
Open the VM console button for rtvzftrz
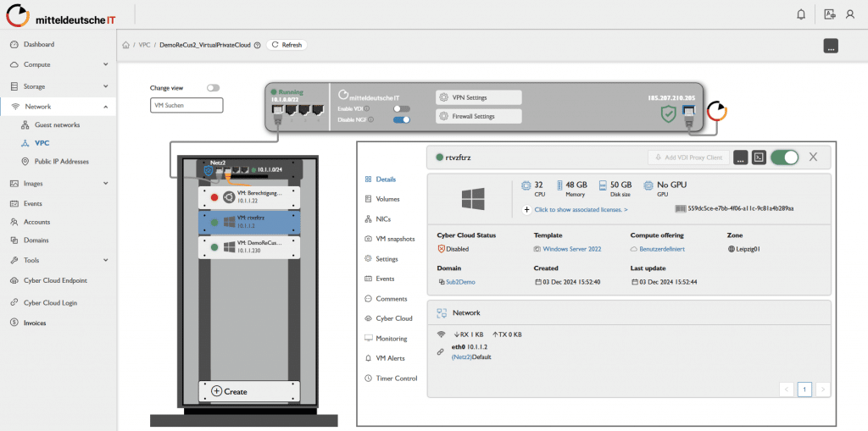[x=759, y=157]
